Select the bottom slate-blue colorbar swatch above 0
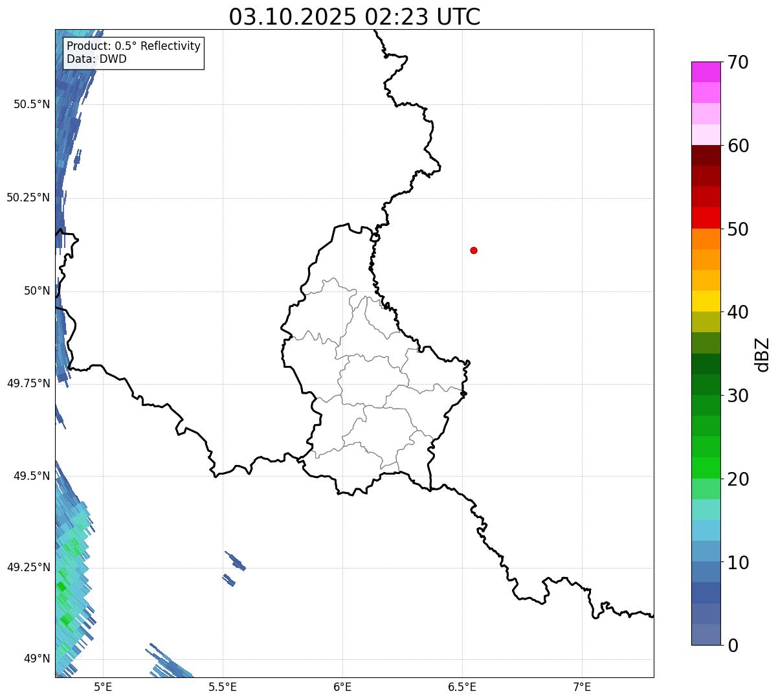Image resolution: width=778 pixels, height=700 pixels. coord(706,635)
